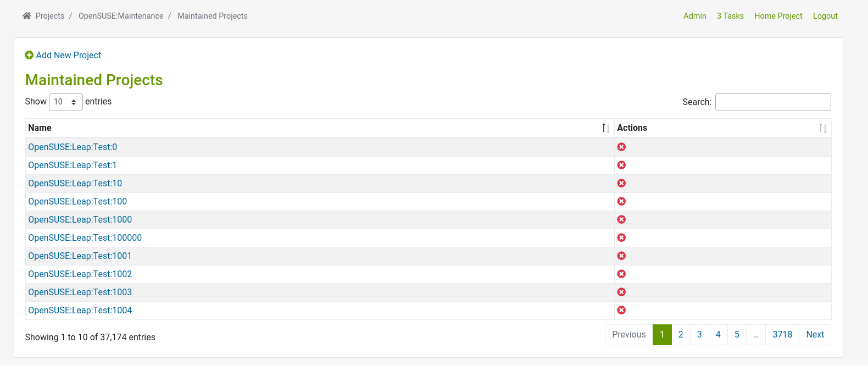Open Projects from the breadcrumb

(49, 16)
